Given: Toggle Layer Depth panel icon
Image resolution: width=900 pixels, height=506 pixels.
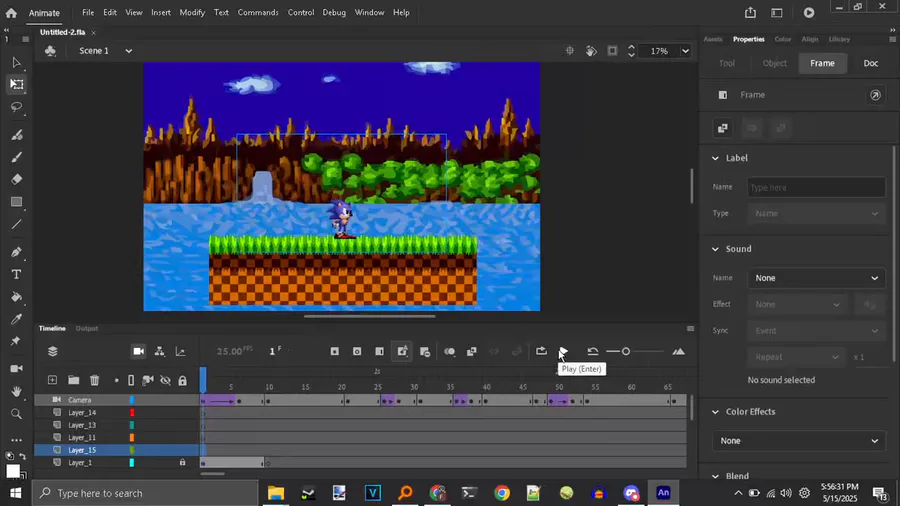Looking at the screenshot, I should 180,352.
